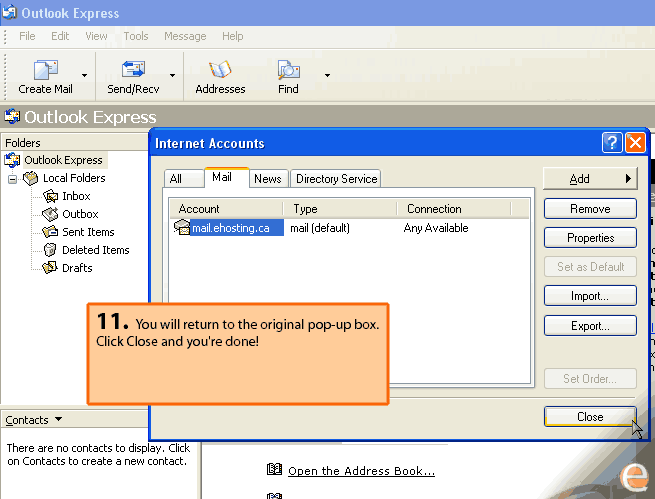
Task: Open the Outbox folder
Action: click(79, 214)
